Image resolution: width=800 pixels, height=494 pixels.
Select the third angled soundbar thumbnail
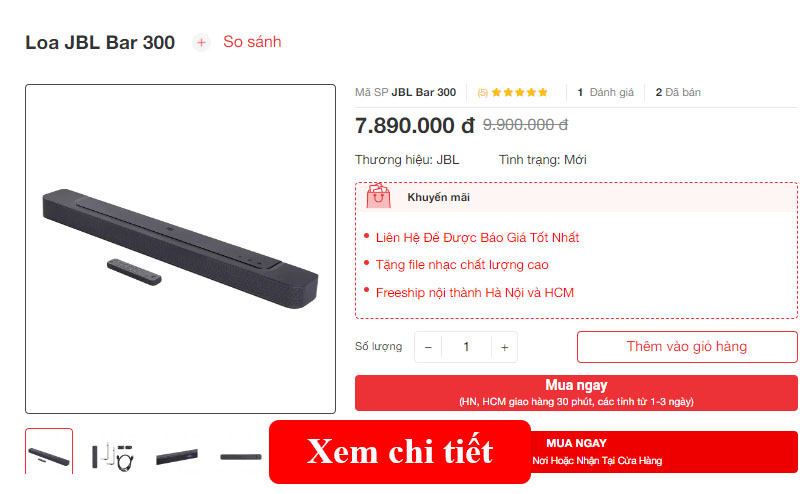(x=177, y=456)
